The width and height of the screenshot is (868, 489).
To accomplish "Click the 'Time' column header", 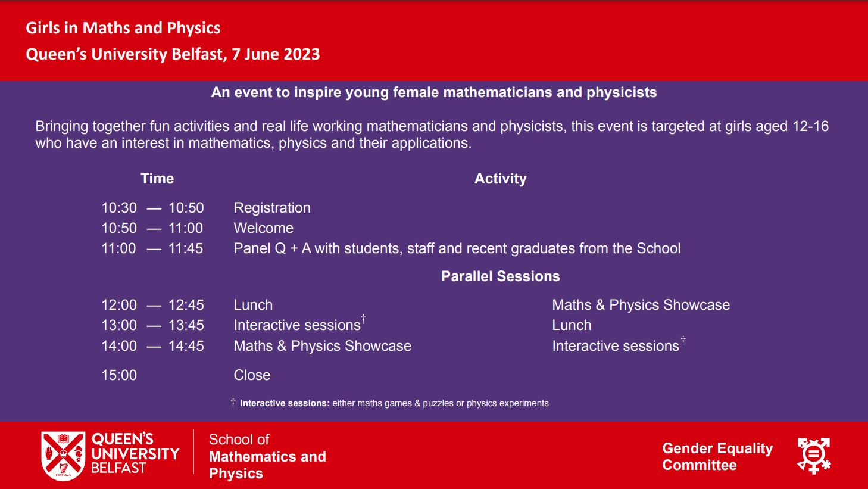I will 157,179.
